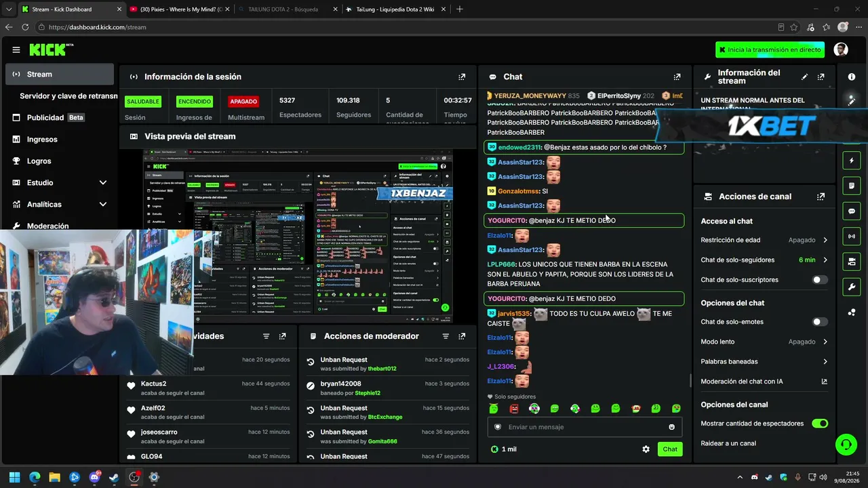Pop out the activities panel
This screenshot has width=868, height=488.
point(282,336)
